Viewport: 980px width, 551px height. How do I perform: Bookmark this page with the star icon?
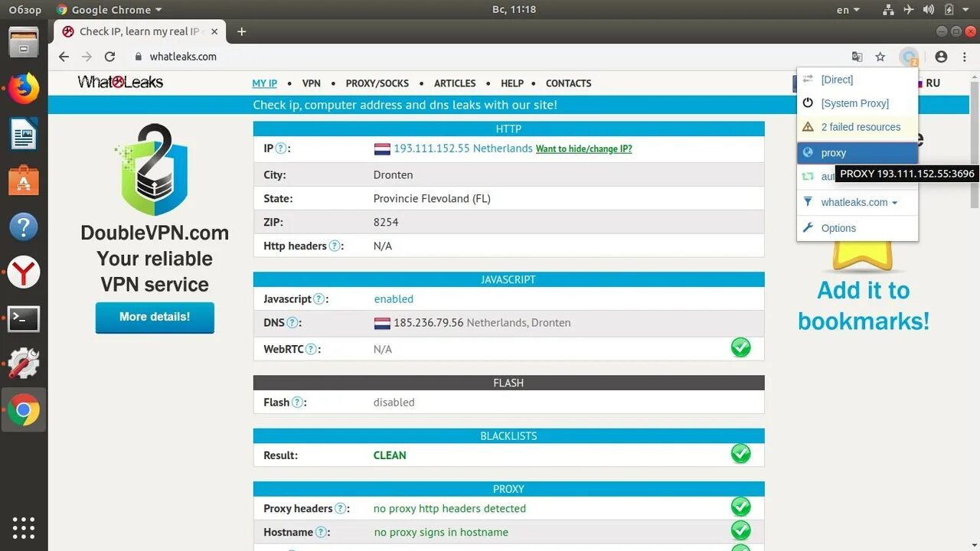880,57
